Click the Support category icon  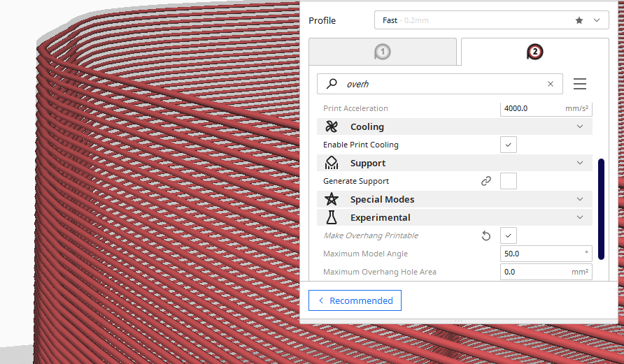332,163
